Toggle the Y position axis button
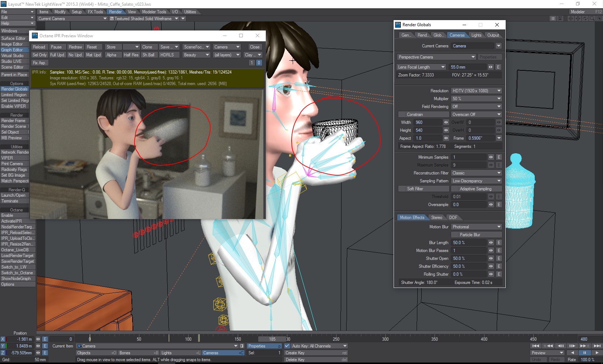 [x=3, y=346]
